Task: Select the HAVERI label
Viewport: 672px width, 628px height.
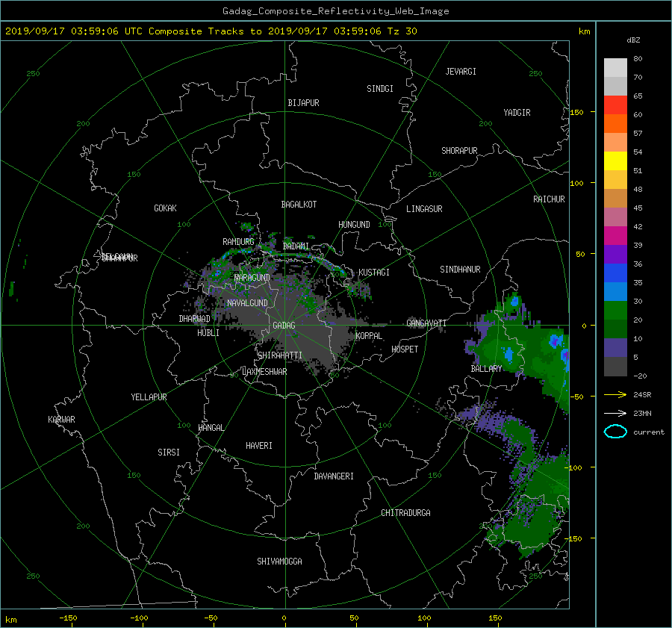Action: click(259, 446)
